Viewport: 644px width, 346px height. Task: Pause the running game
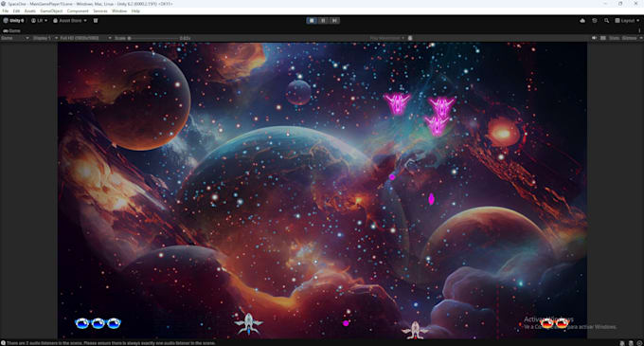[x=323, y=21]
